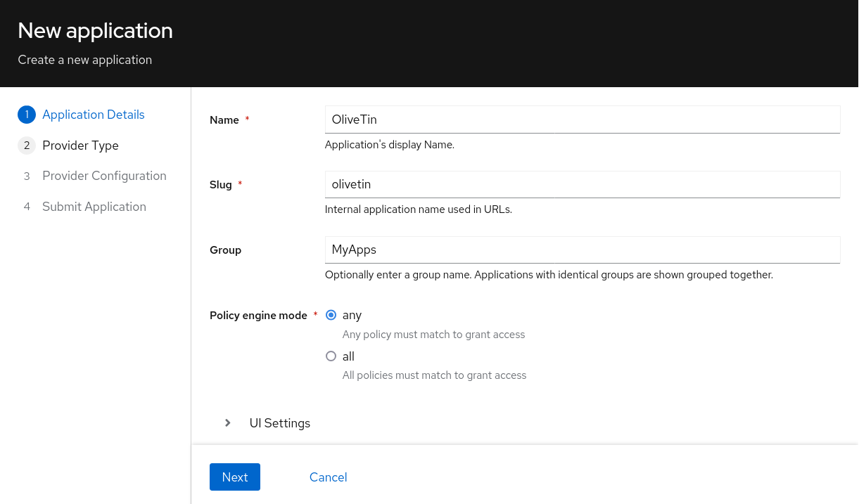Focus the Slug input with olivetin
859x504 pixels.
583,184
